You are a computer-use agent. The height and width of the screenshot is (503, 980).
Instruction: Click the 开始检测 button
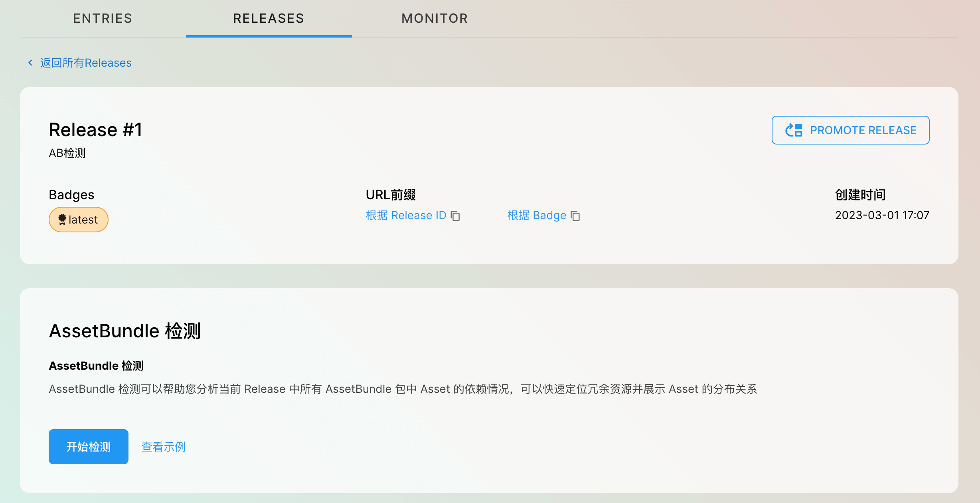pos(89,447)
